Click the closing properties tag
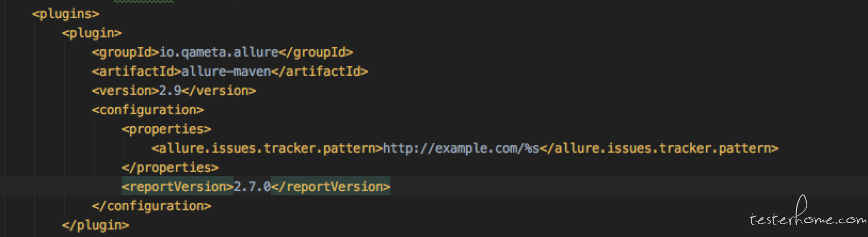868x237 pixels. (170, 168)
